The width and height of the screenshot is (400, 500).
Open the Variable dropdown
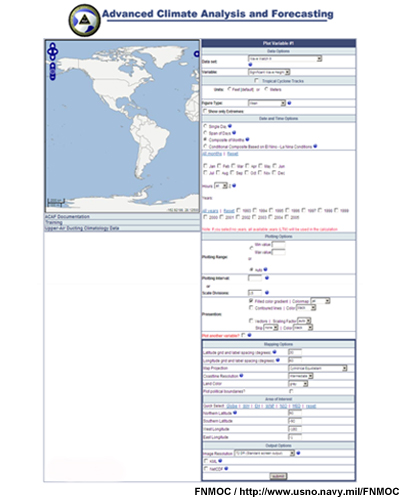(269, 72)
